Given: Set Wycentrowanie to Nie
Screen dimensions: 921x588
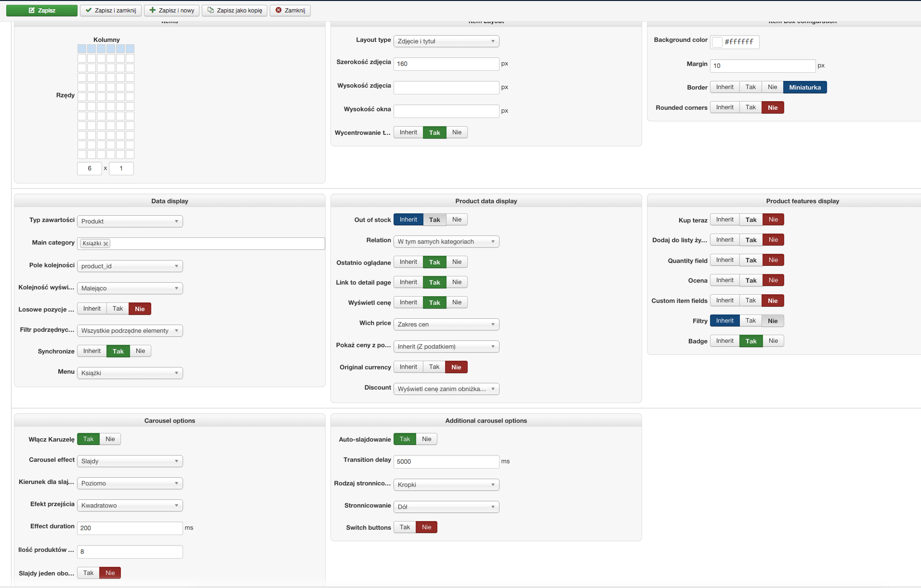Looking at the screenshot, I should (x=457, y=132).
